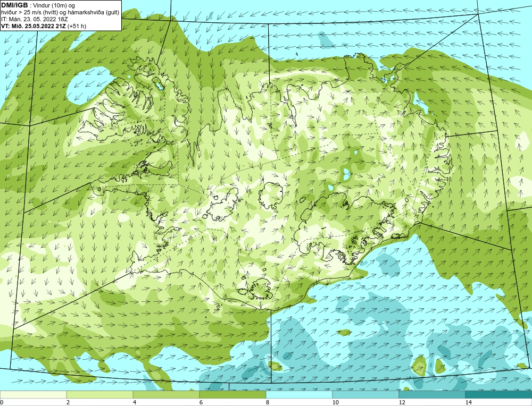Select the 10–12 m/s teal swatch

(x=366, y=395)
